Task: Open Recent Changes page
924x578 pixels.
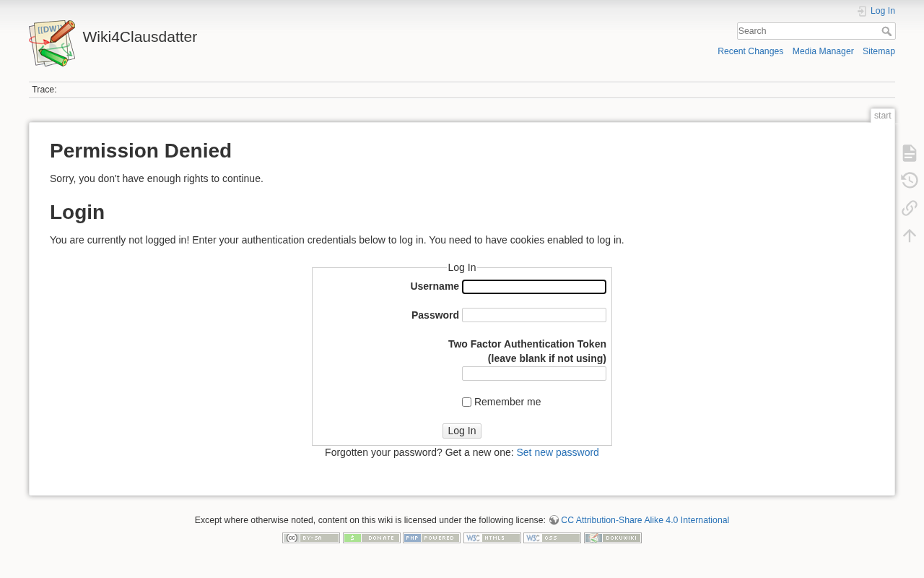Action: 750,51
